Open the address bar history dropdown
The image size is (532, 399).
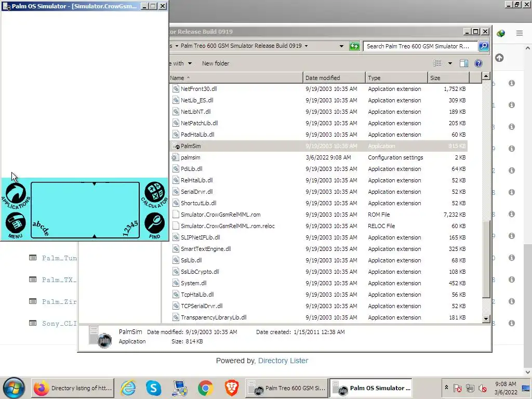point(341,46)
